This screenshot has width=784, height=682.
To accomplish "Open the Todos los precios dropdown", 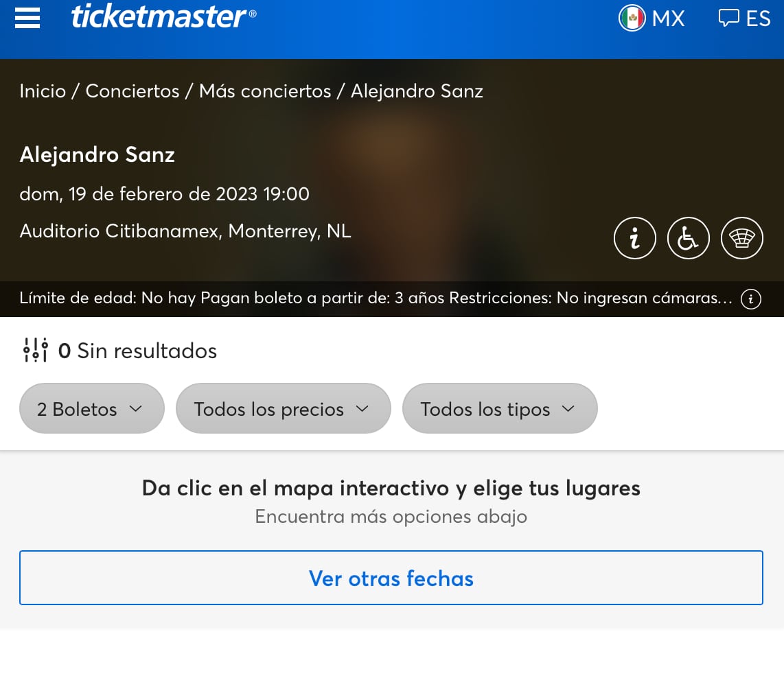I will coord(283,409).
